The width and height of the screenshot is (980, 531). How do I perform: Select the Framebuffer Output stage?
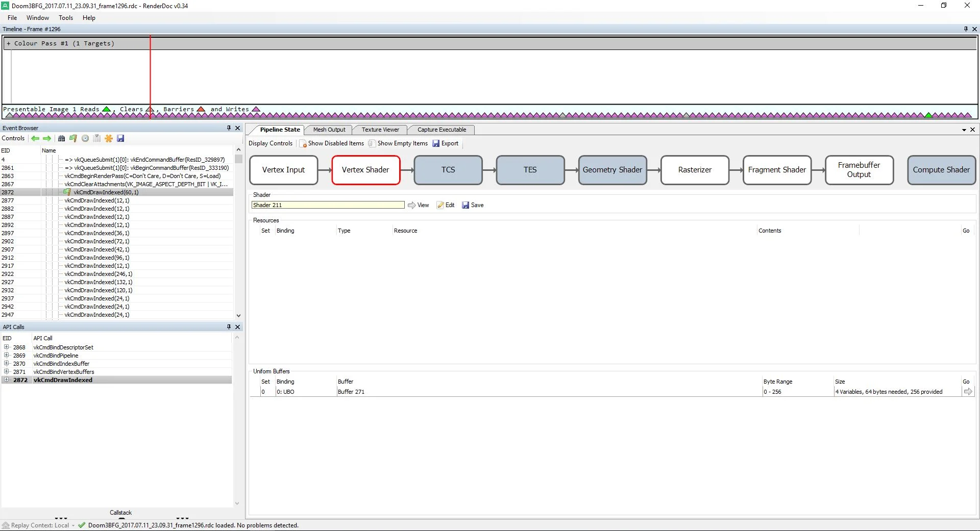[x=859, y=170]
